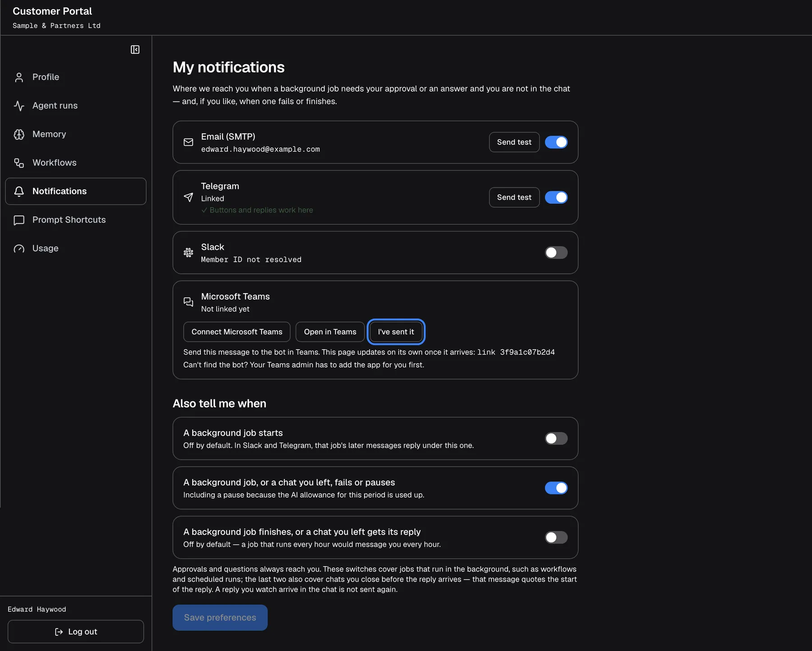Click Connect Microsoft Teams button
Viewport: 812px width, 651px height.
click(237, 332)
